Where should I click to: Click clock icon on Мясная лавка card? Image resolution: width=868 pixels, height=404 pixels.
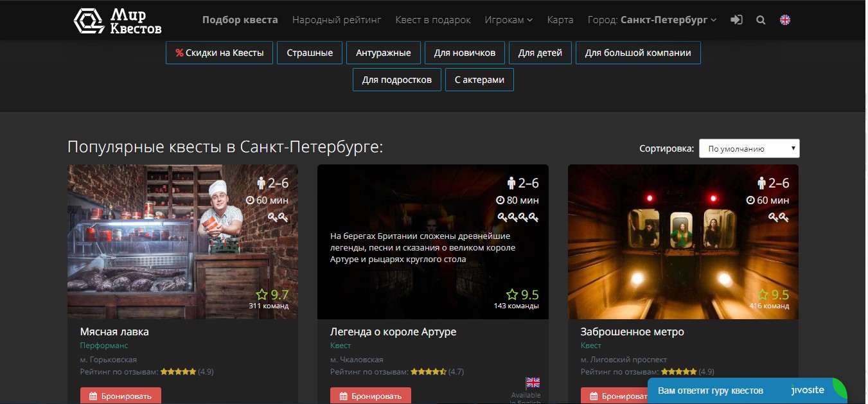click(x=251, y=200)
